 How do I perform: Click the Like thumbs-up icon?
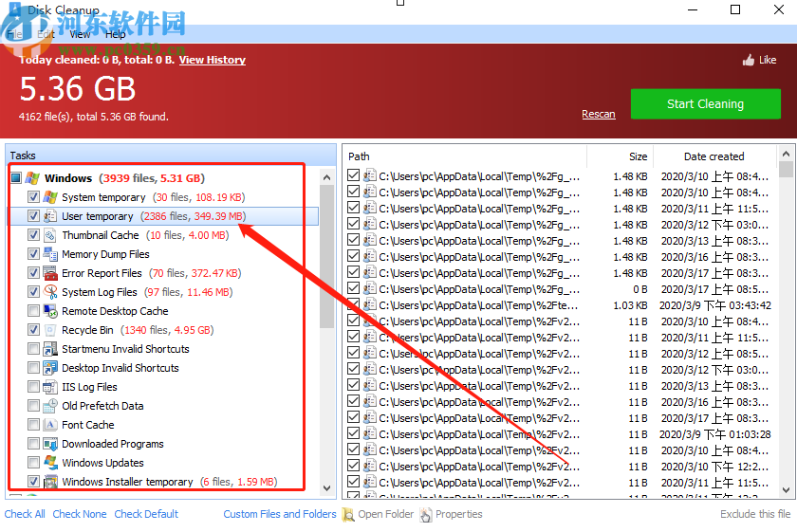pyautogui.click(x=749, y=61)
